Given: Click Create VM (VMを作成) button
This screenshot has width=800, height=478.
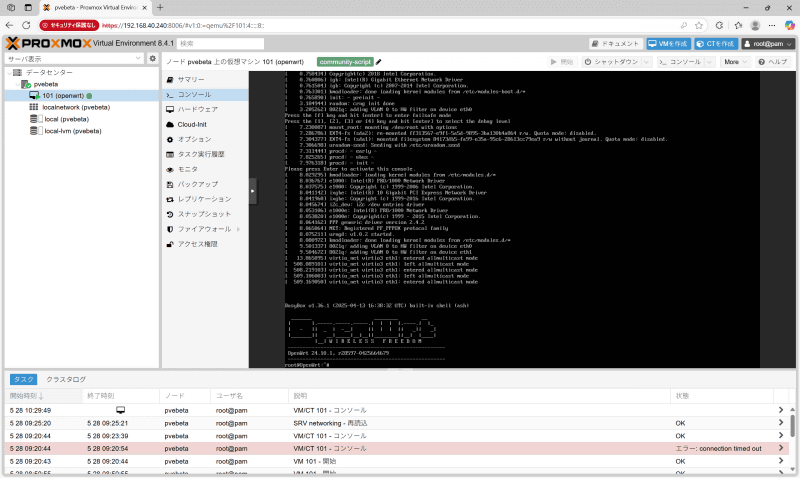Looking at the screenshot, I should (668, 44).
